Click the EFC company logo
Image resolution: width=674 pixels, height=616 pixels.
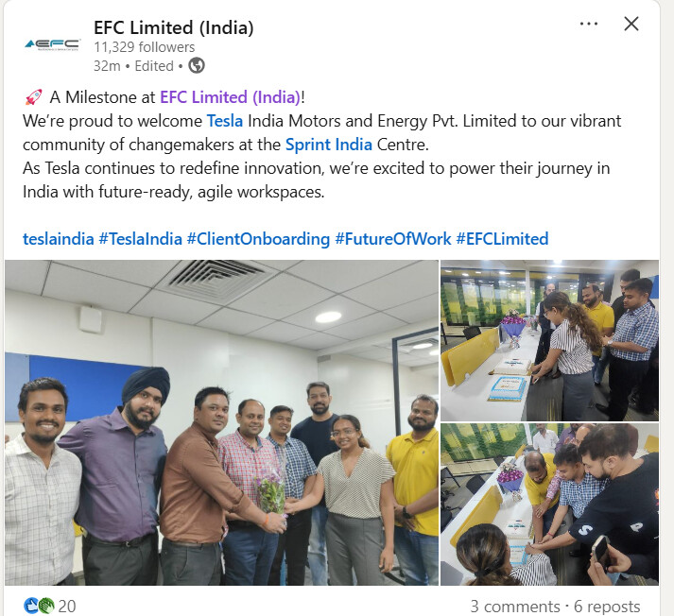[52, 44]
